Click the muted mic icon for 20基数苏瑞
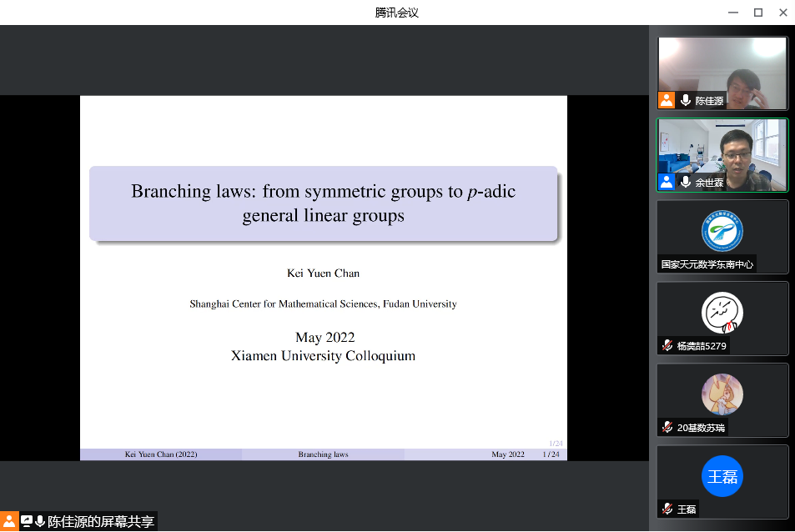The width and height of the screenshot is (795, 532). click(667, 427)
